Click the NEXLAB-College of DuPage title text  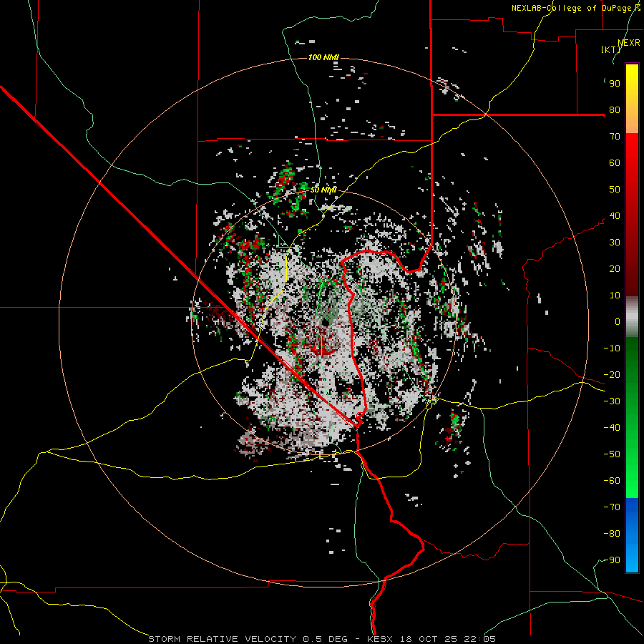coord(575,8)
